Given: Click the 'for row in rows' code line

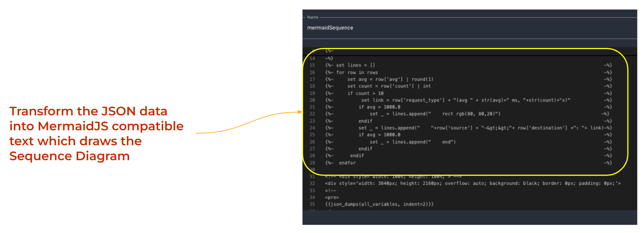Looking at the screenshot, I should click(x=357, y=72).
